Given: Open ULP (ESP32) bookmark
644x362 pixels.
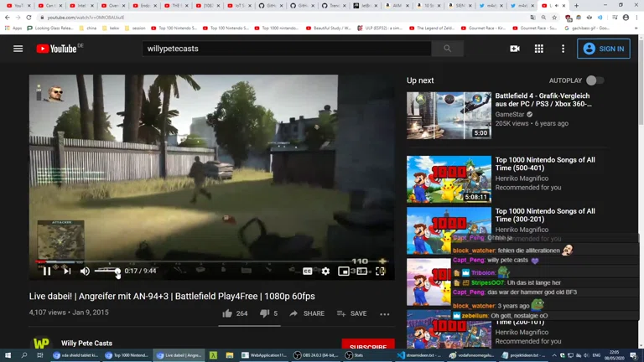Looking at the screenshot, I should (380, 28).
